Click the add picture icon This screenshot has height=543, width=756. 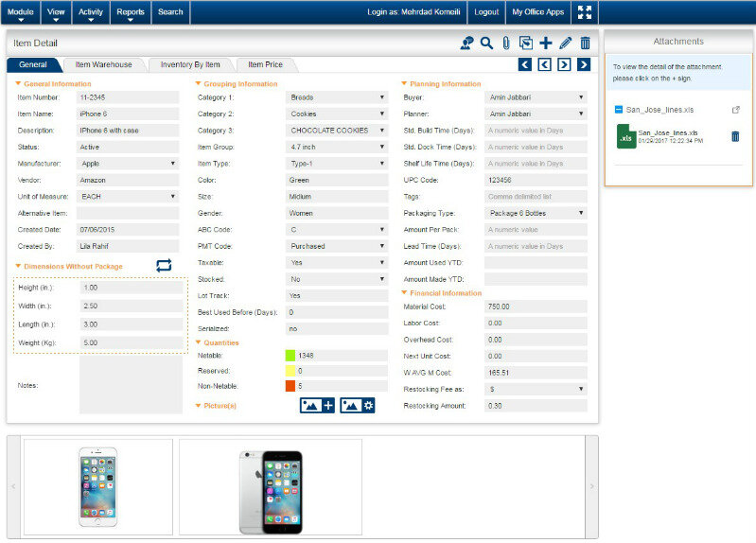(317, 405)
